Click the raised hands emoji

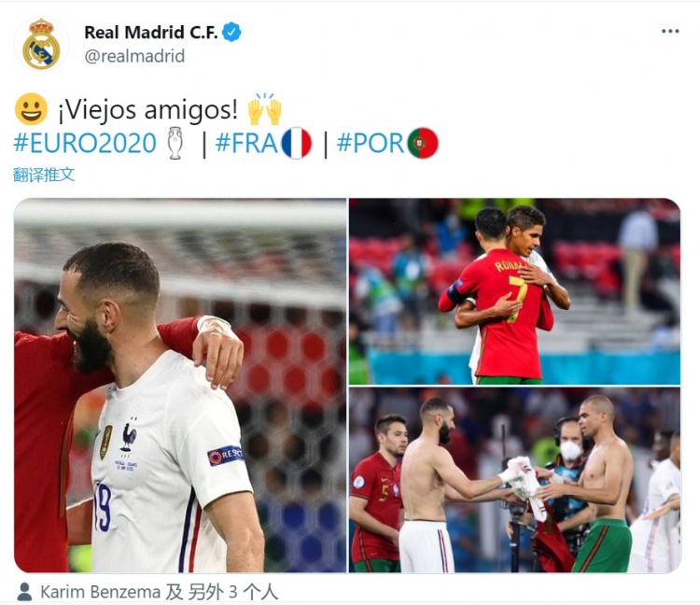point(265,109)
